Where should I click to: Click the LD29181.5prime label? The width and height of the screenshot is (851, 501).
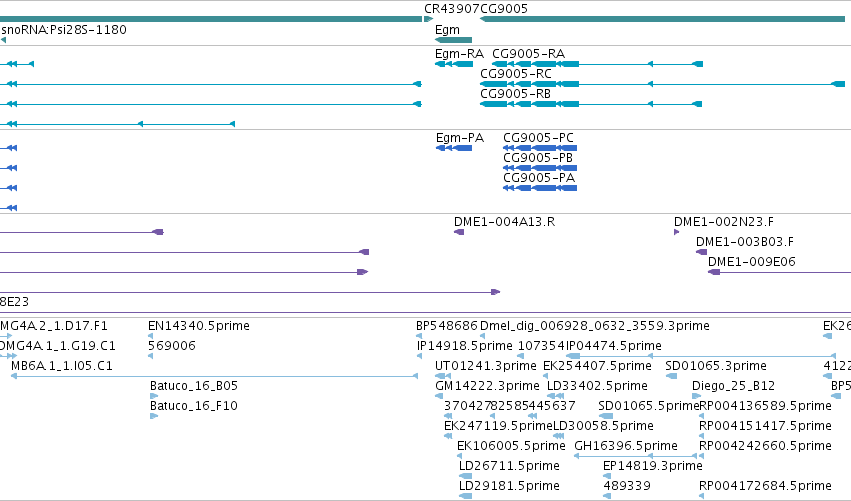coord(509,487)
